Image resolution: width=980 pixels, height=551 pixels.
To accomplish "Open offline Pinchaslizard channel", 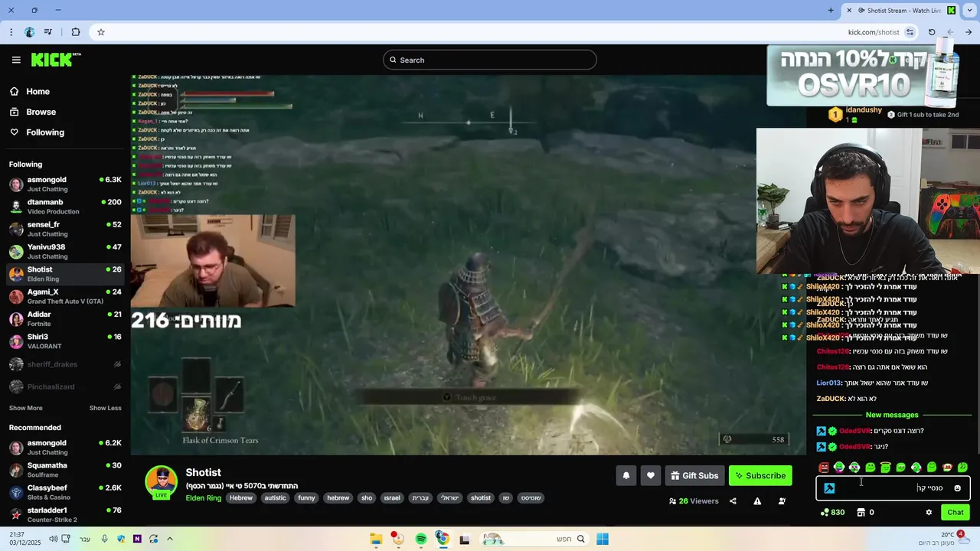I will [x=65, y=386].
